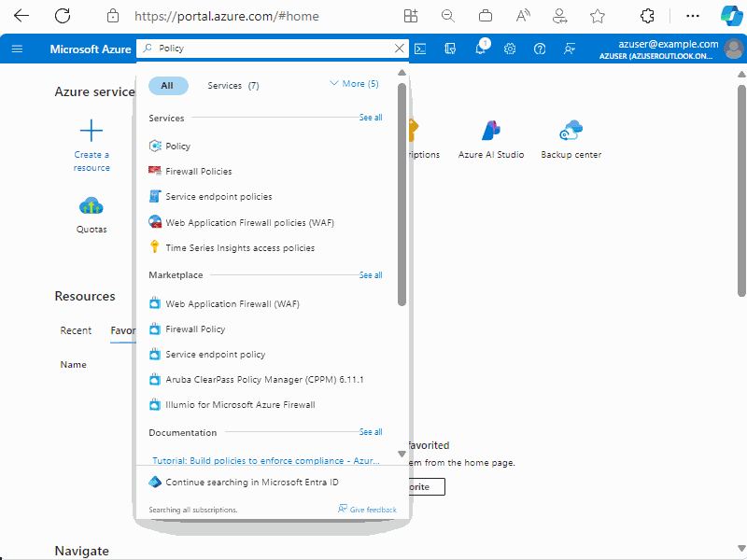
Task: Select the Services (7) filter tab
Action: (x=233, y=86)
